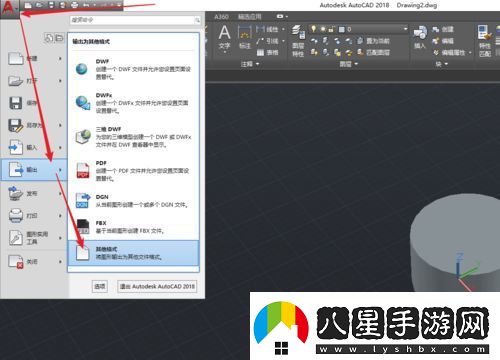
Task: Open the layer dropdown showing 0
Action: pos(406,29)
